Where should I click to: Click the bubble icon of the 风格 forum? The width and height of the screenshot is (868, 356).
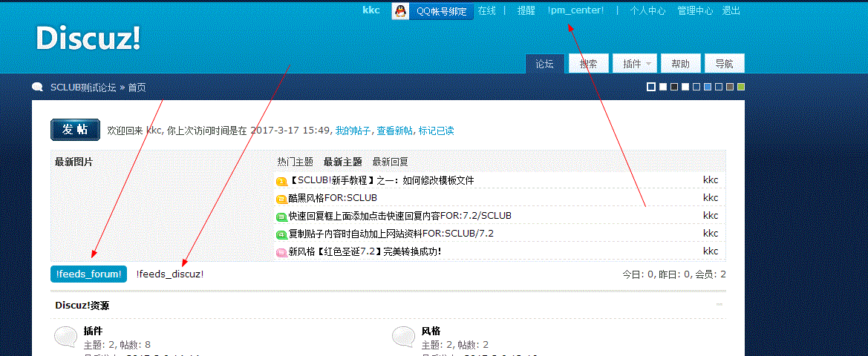click(403, 337)
